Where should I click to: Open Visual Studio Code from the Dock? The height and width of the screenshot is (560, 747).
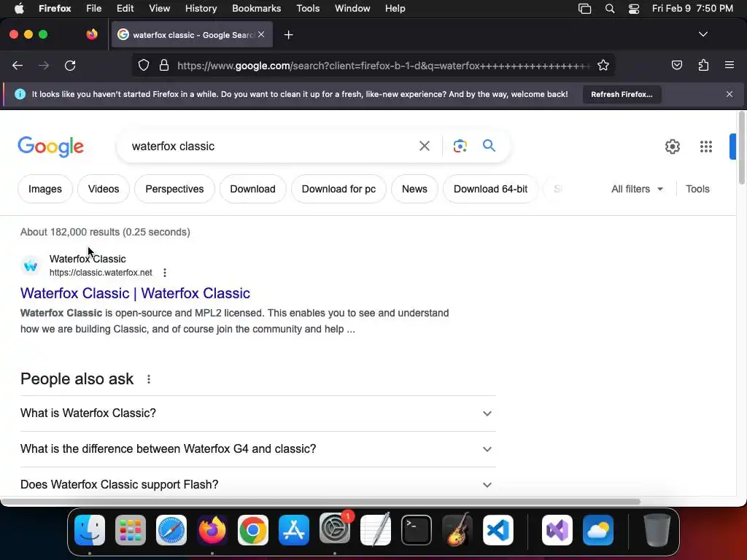498,530
